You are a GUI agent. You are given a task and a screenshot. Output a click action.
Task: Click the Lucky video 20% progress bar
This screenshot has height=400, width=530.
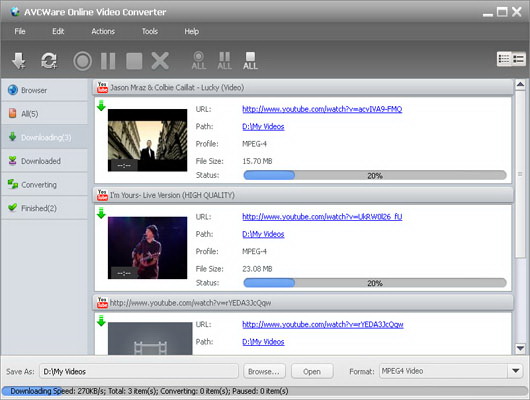point(375,175)
